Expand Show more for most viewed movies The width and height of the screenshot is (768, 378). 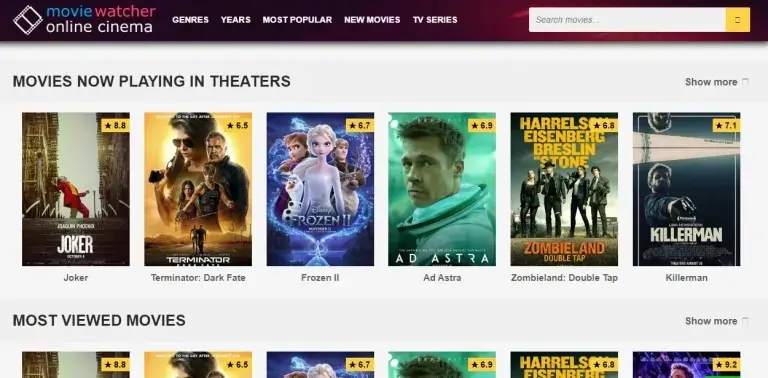(x=717, y=321)
